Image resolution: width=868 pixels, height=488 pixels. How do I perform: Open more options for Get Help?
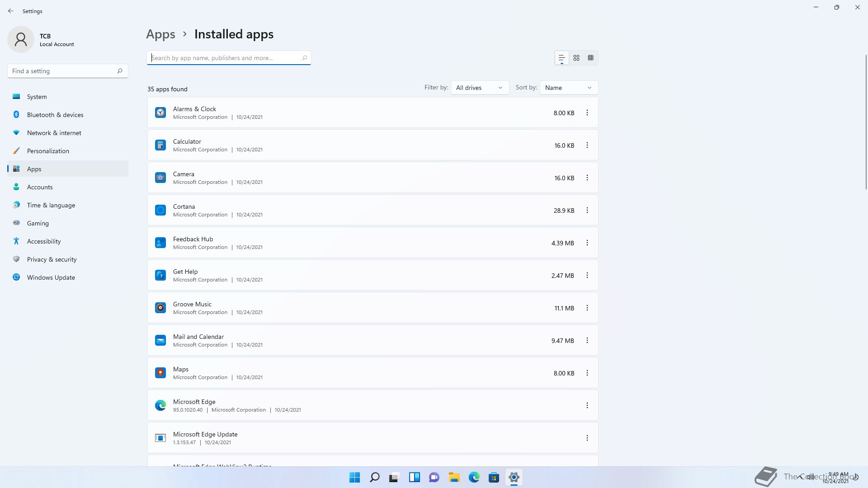[587, 275]
